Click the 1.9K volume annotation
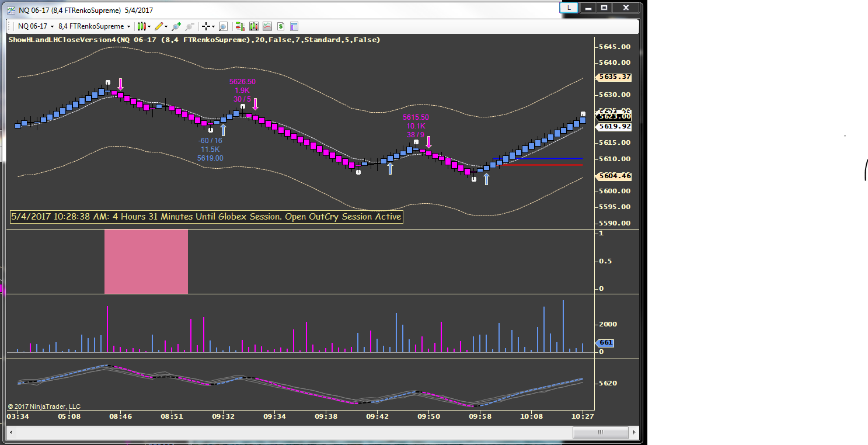Screen dimensions: 868x445 pyautogui.click(x=242, y=91)
